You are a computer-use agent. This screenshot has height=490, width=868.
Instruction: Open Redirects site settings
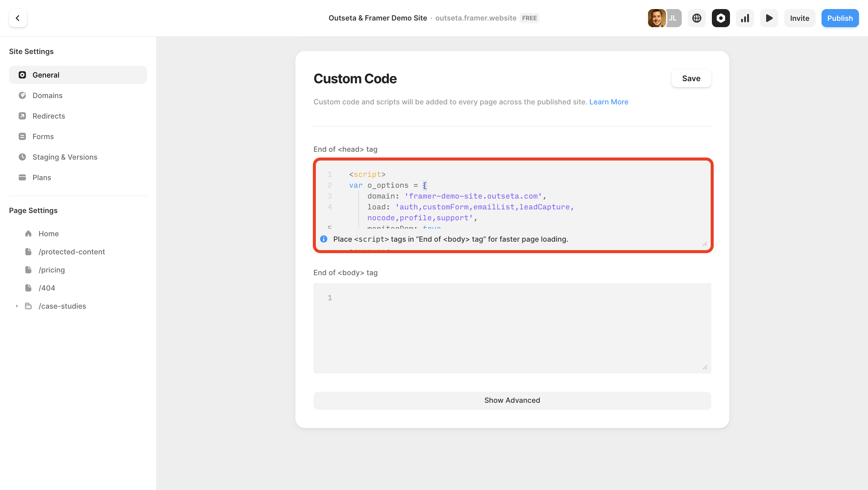click(49, 116)
